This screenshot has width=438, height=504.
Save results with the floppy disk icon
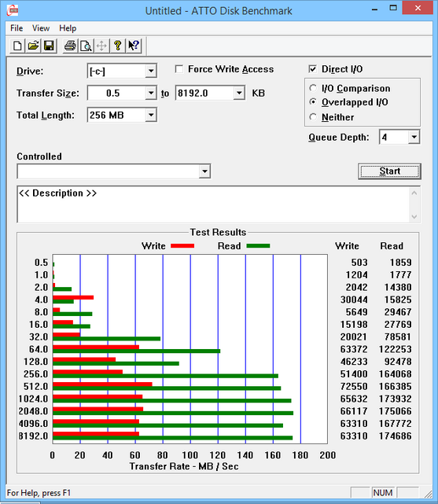coord(49,46)
